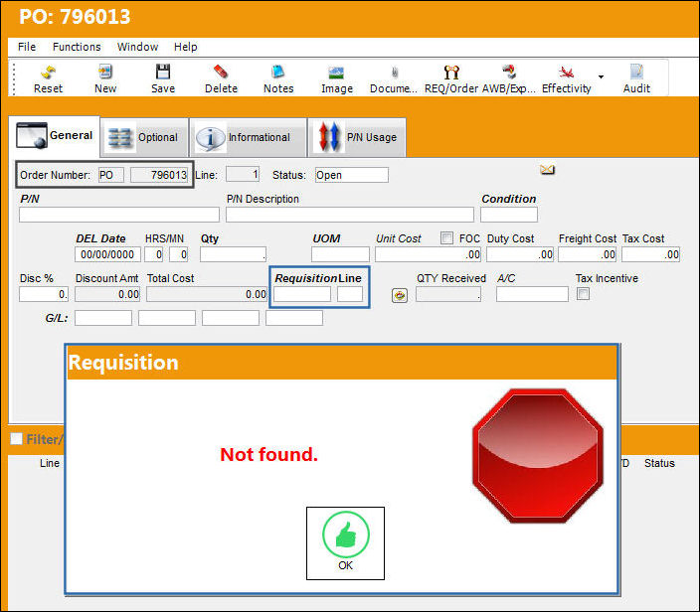Open Notes from the toolbar
700x612 pixels.
coord(278,72)
